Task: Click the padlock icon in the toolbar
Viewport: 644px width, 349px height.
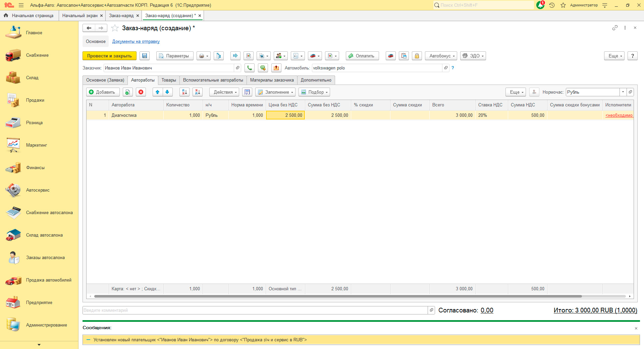Action: pyautogui.click(x=417, y=56)
